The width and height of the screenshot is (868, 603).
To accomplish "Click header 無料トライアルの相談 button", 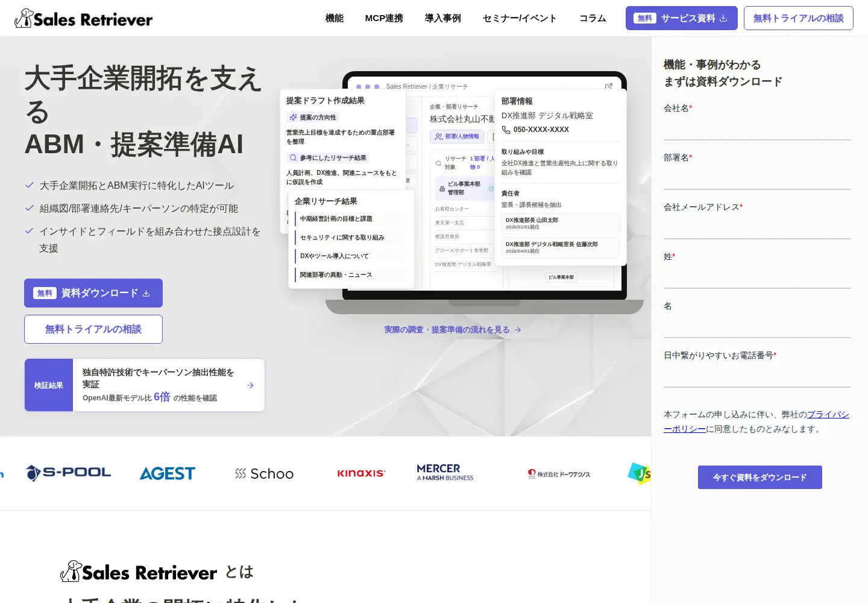I will click(x=799, y=18).
